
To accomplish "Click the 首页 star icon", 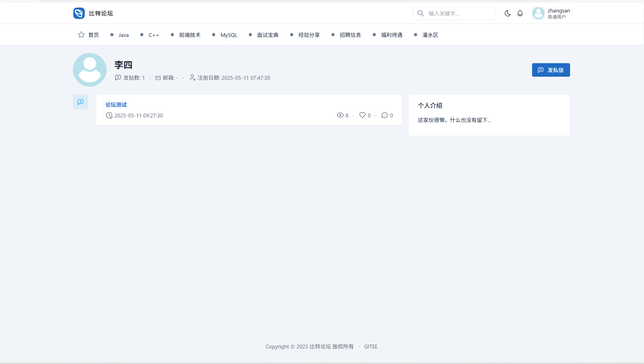I will point(81,35).
